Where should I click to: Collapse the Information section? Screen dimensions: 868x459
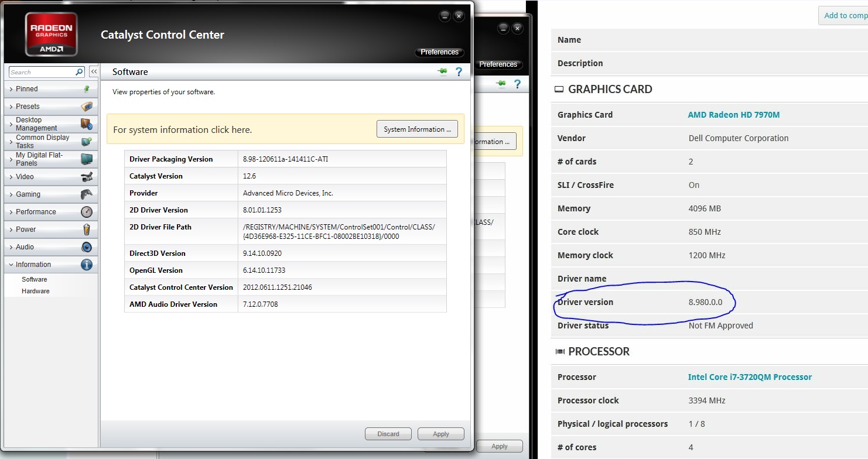coord(33,265)
